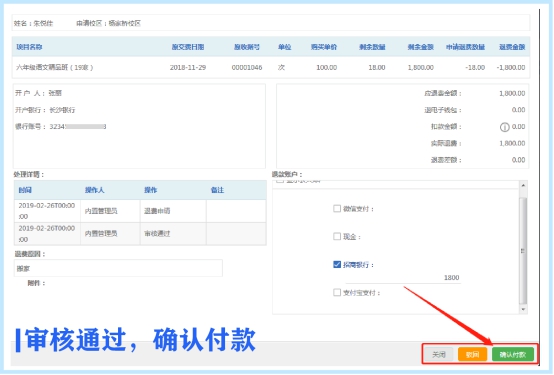Click the 退电子钱包 value 0.00
This screenshot has height=375, width=554.
click(518, 110)
